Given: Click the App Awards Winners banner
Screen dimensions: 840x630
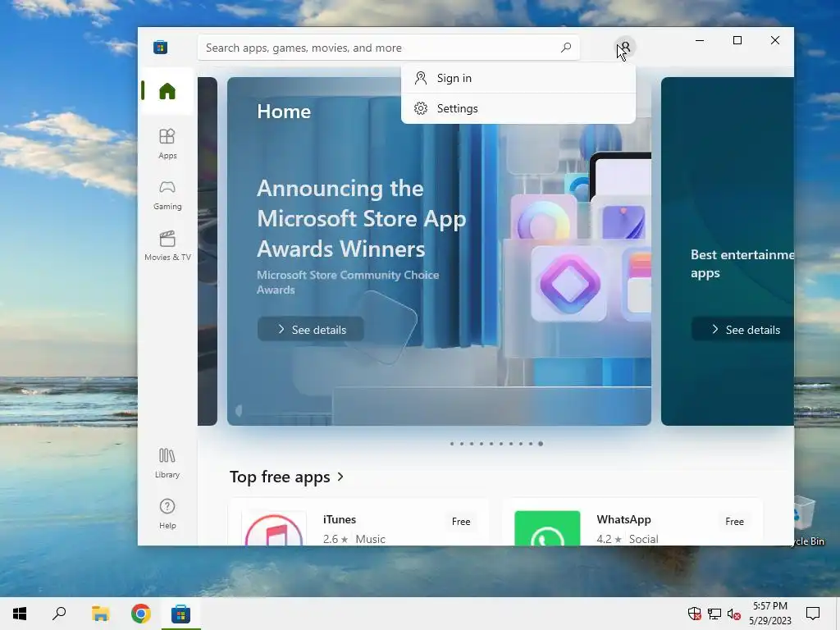Looking at the screenshot, I should pos(440,252).
